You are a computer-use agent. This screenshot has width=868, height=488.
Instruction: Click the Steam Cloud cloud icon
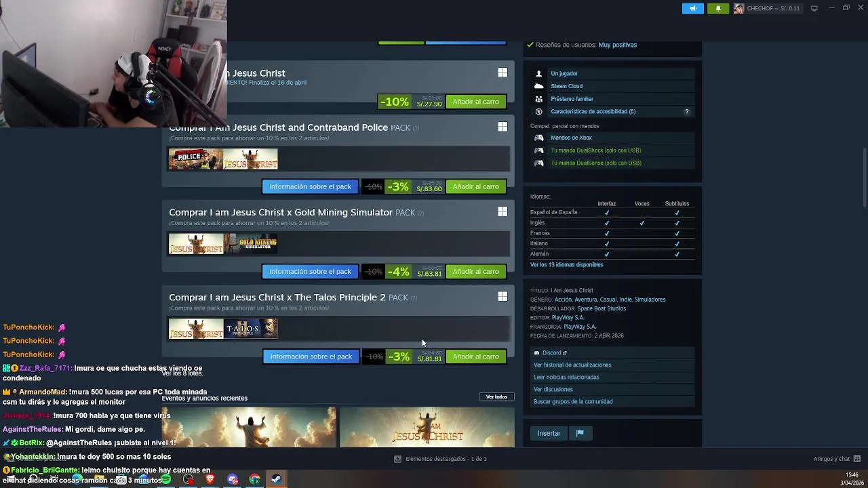(x=538, y=86)
